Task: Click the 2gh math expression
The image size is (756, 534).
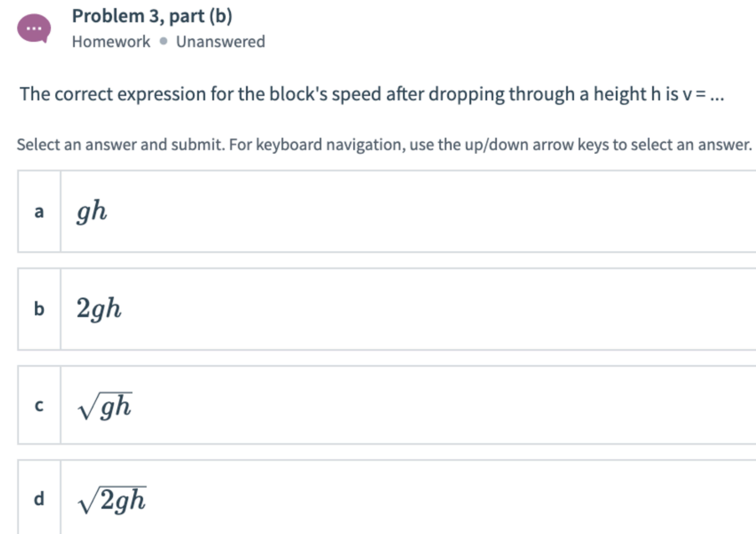Action: [x=99, y=309]
